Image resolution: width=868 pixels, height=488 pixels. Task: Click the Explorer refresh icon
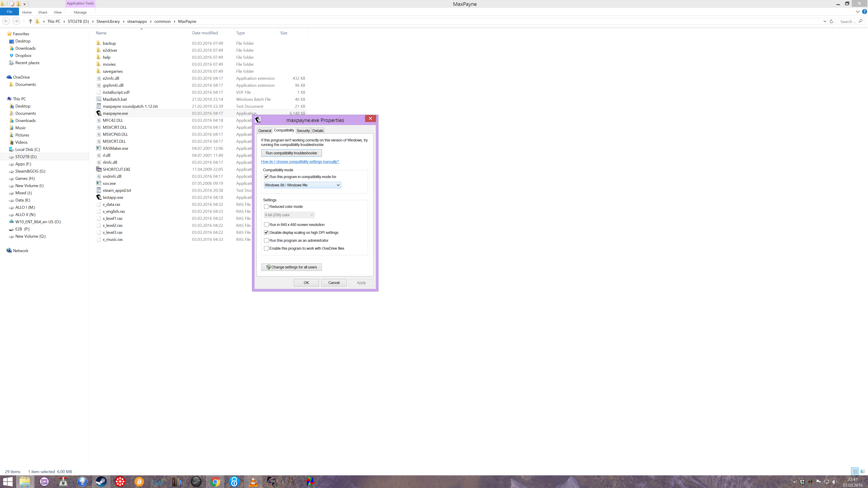(x=831, y=21)
